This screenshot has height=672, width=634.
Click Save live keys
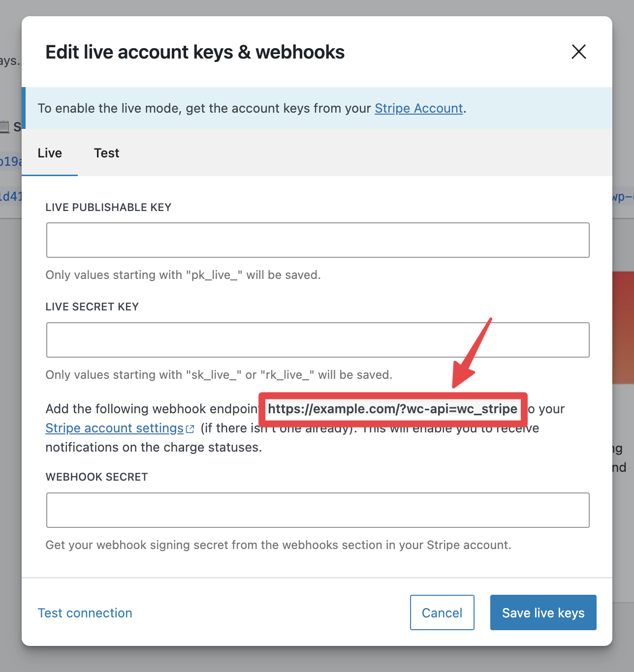coord(543,612)
